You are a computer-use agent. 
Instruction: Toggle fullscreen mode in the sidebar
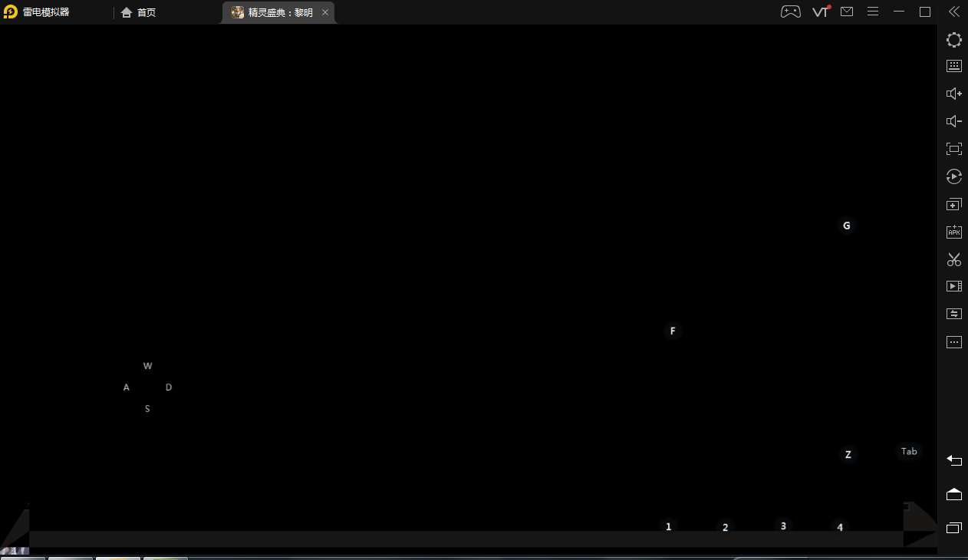pyautogui.click(x=953, y=149)
